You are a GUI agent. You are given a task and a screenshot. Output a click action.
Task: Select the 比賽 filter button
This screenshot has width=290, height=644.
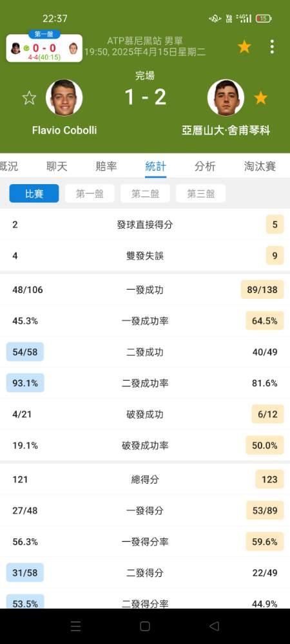[x=34, y=193]
